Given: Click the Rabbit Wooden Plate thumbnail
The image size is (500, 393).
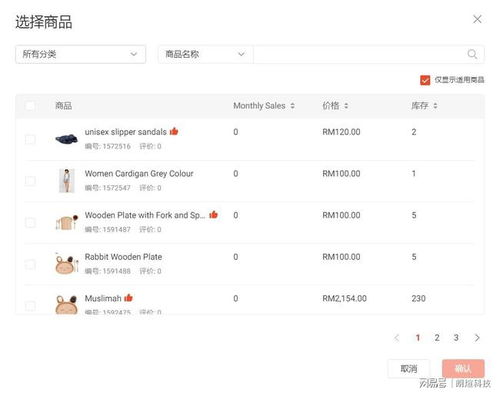Looking at the screenshot, I should tap(67, 264).
